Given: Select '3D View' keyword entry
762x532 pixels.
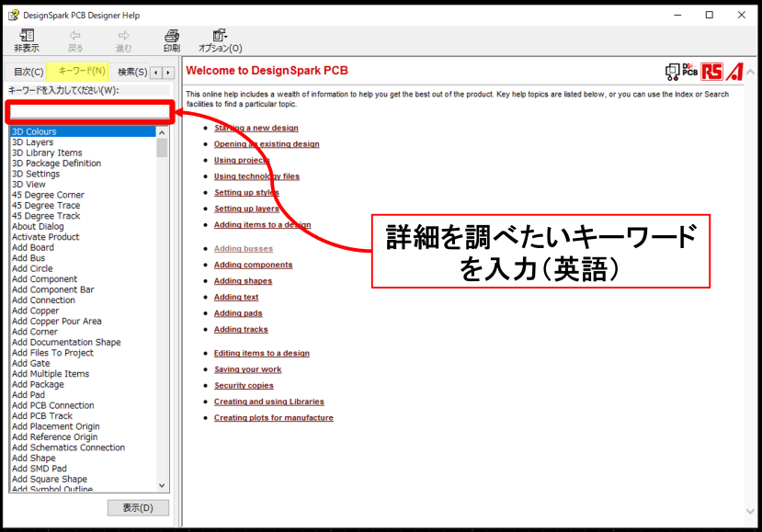Looking at the screenshot, I should coord(28,184).
